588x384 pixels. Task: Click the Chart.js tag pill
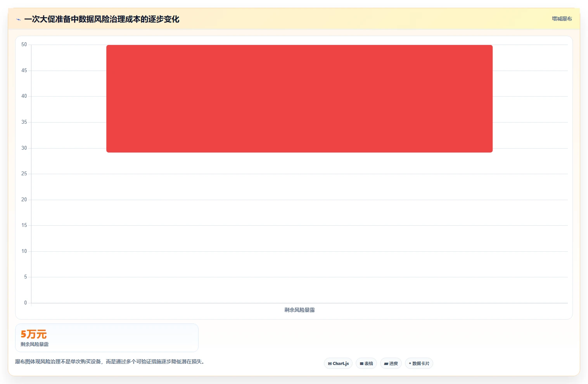point(338,363)
